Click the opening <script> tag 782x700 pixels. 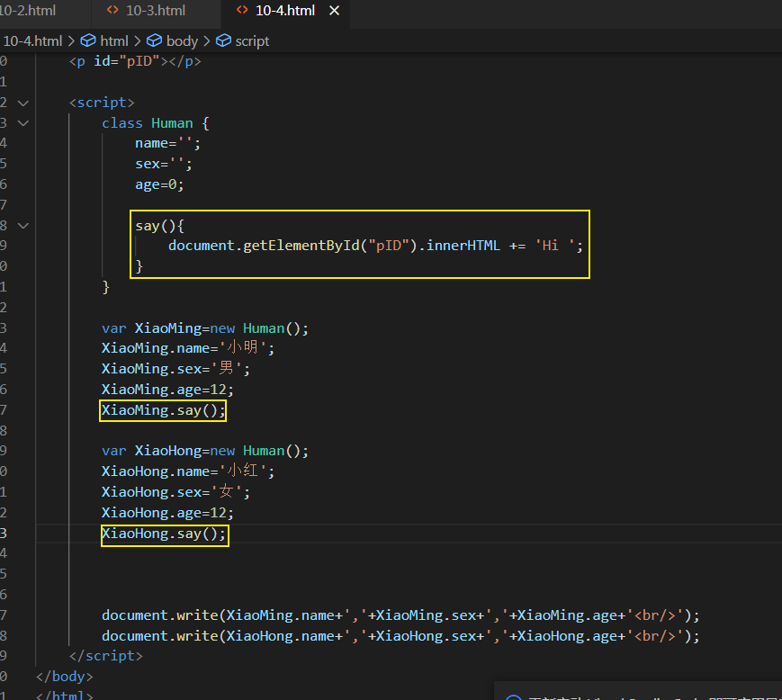pyautogui.click(x=102, y=103)
